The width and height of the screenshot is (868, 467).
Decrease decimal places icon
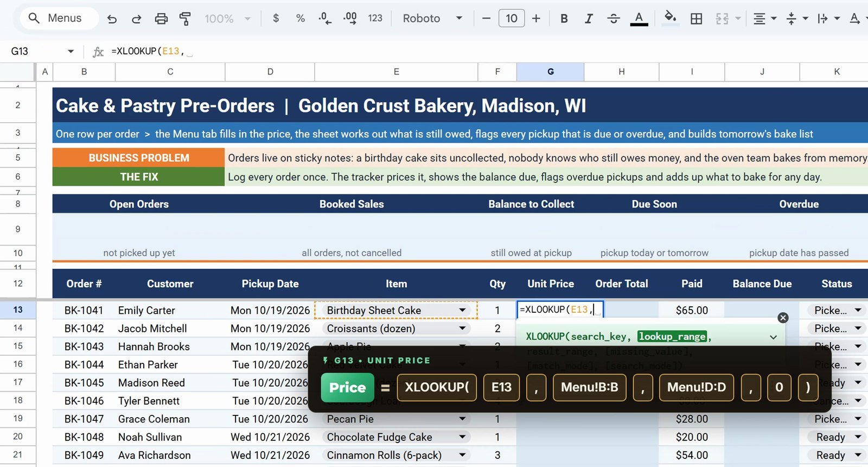click(325, 18)
